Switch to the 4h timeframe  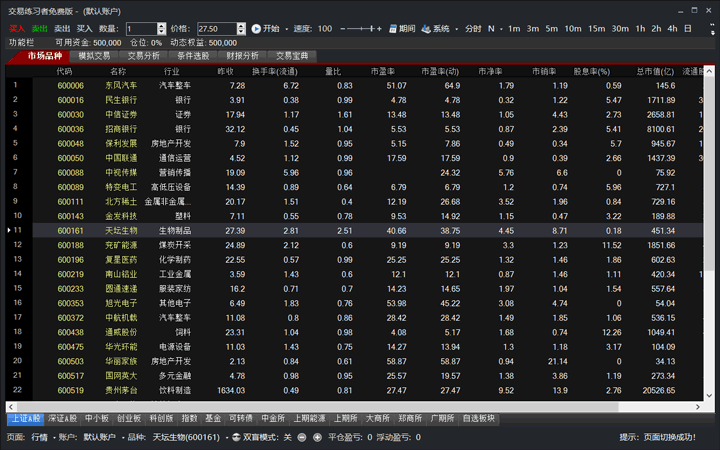672,28
